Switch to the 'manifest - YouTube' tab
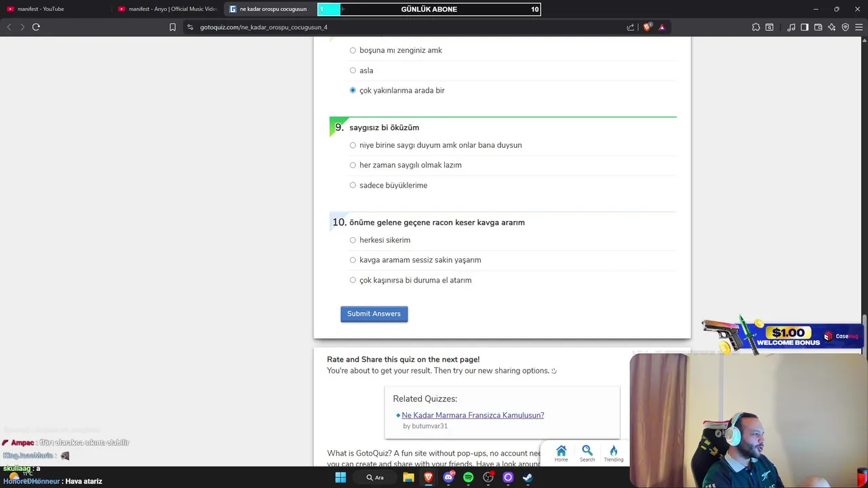The height and width of the screenshot is (488, 868). point(56,9)
